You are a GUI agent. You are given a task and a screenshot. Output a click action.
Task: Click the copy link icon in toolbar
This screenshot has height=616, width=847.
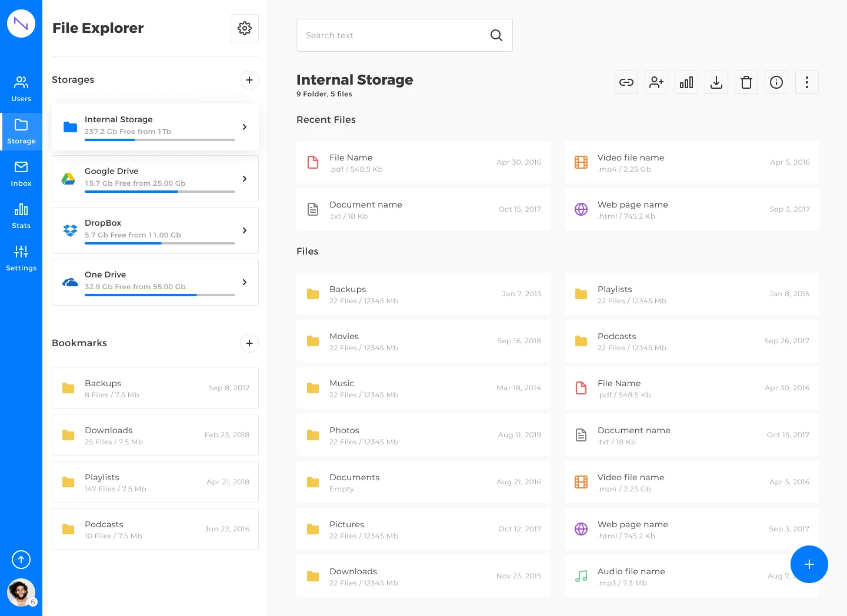click(626, 82)
